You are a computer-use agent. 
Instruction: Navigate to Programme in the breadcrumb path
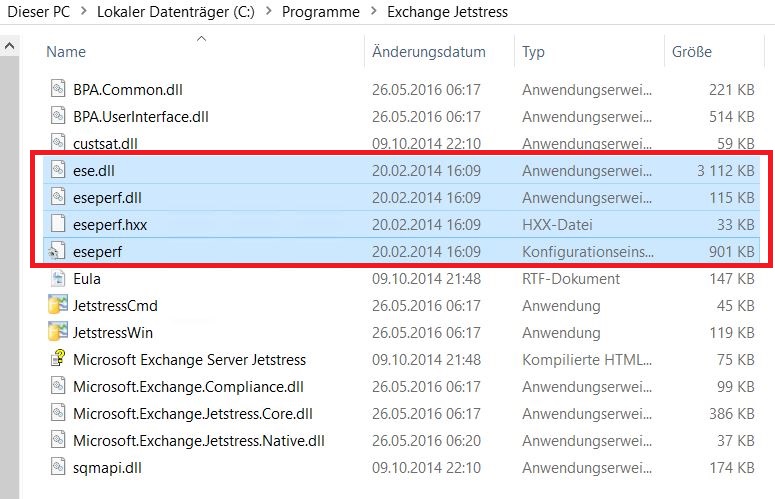320,12
